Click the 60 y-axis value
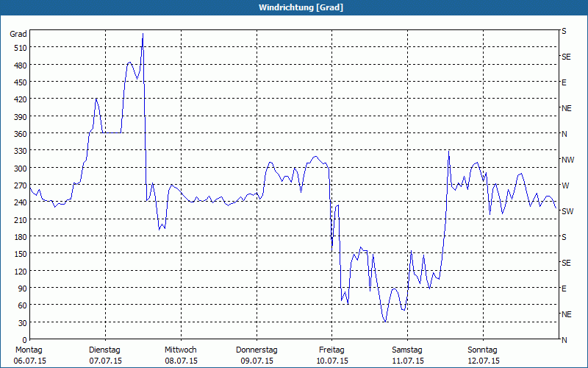 tap(23, 305)
